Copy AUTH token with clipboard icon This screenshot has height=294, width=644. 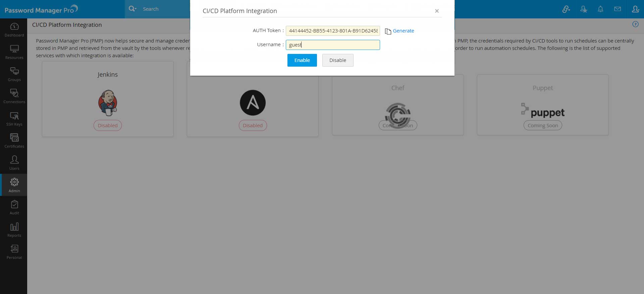tap(388, 31)
